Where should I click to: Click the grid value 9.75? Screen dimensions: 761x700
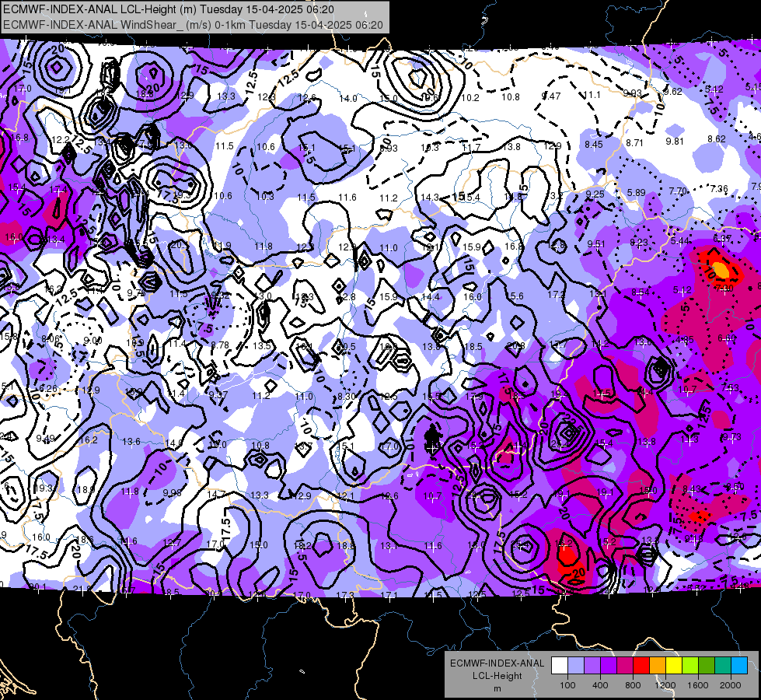click(x=136, y=293)
